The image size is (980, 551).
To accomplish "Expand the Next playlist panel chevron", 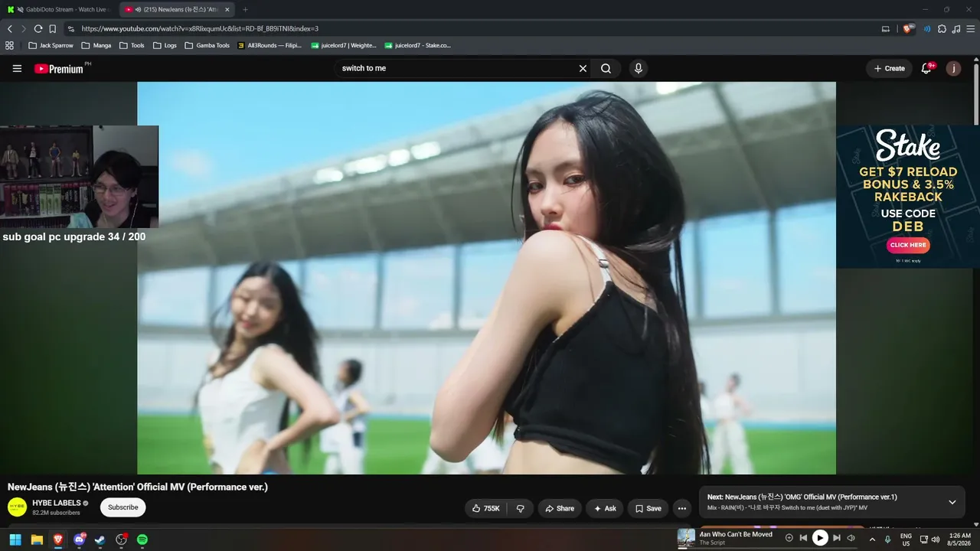I will click(x=952, y=502).
